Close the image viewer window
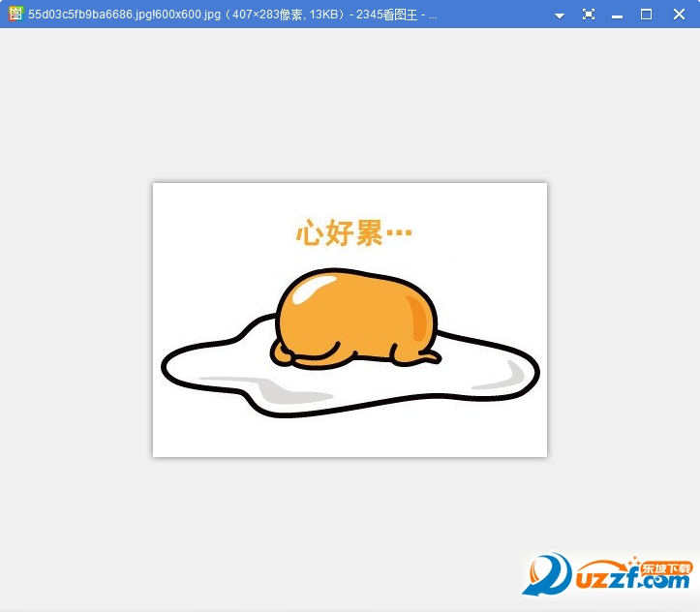The image size is (700, 612). [x=679, y=15]
